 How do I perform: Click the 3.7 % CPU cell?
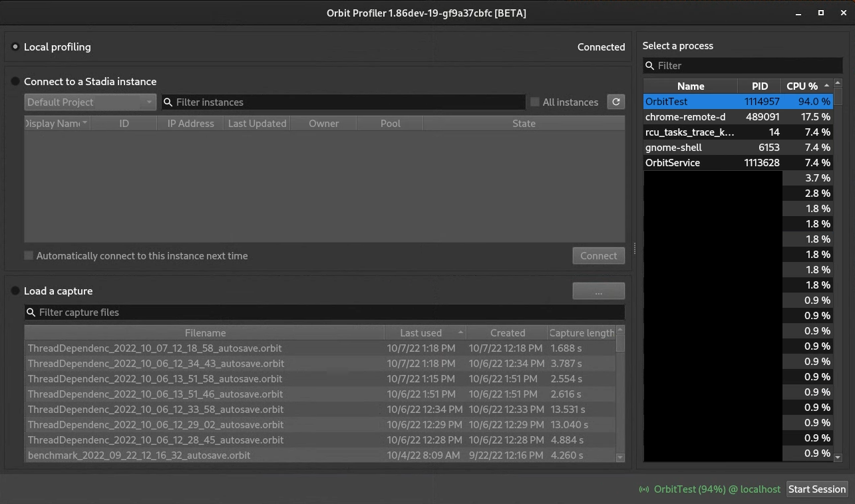point(808,178)
